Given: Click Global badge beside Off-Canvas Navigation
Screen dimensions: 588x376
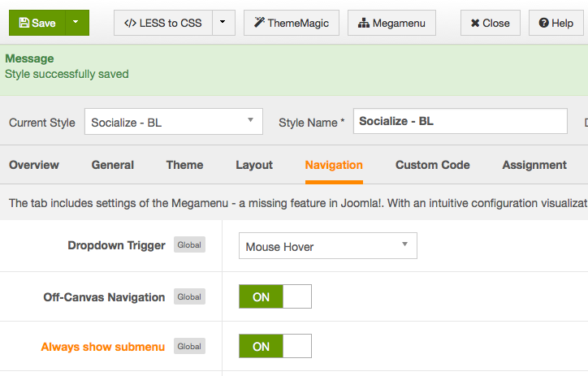Looking at the screenshot, I should coord(189,296).
